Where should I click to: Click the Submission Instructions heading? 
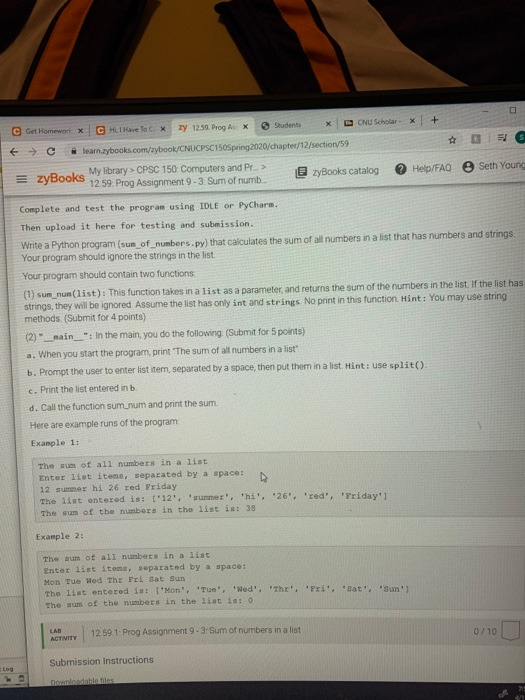[101, 661]
